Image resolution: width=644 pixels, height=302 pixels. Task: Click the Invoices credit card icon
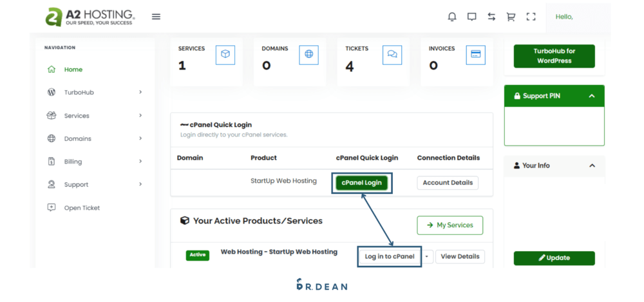476,55
